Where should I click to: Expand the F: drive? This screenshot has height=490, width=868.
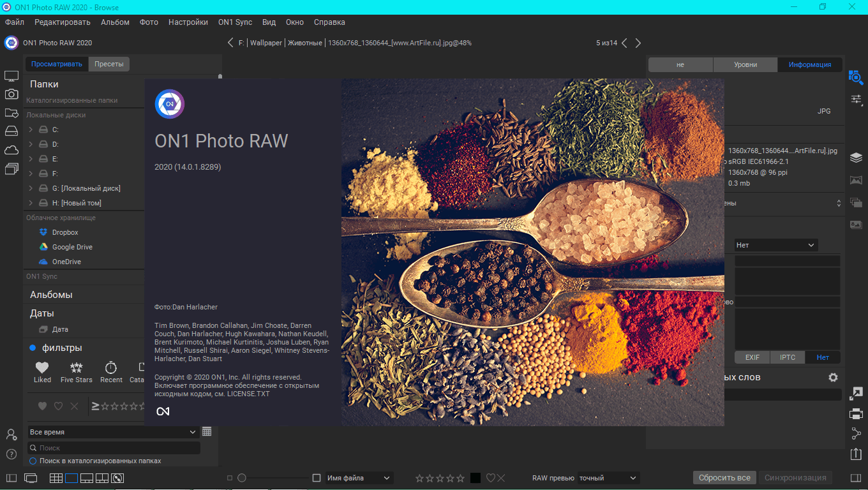[x=31, y=174]
